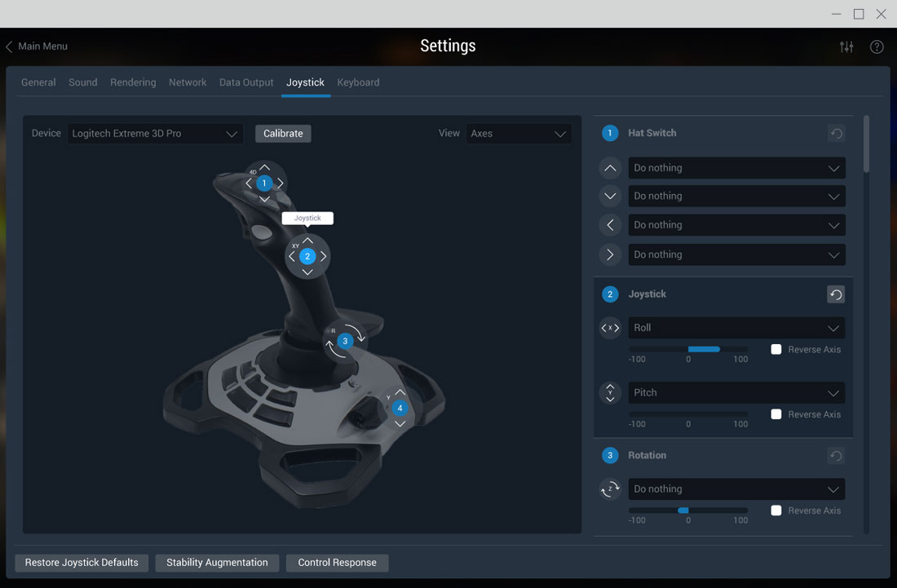Switch to the Rendering tab
The height and width of the screenshot is (588, 897).
pyautogui.click(x=133, y=82)
